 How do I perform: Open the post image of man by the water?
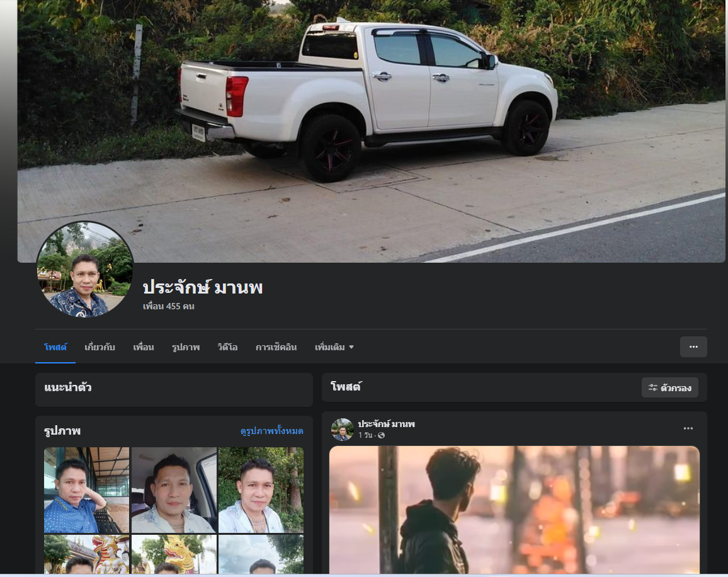pyautogui.click(x=515, y=510)
